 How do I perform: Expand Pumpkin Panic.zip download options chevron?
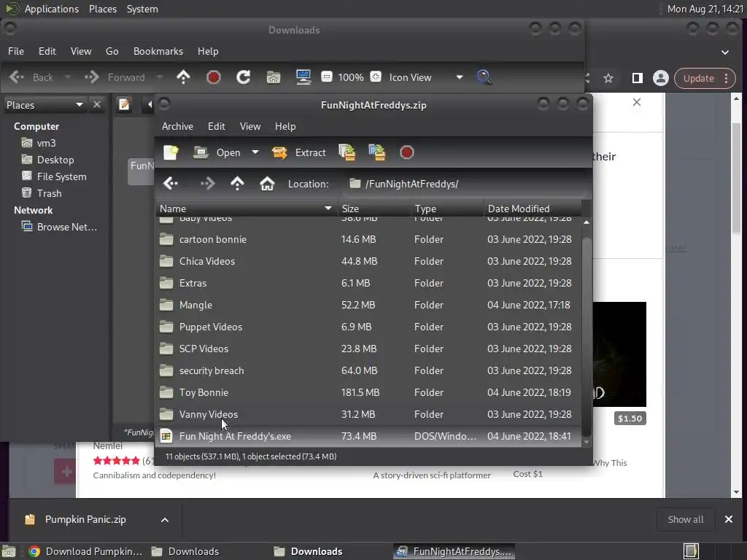click(x=165, y=520)
